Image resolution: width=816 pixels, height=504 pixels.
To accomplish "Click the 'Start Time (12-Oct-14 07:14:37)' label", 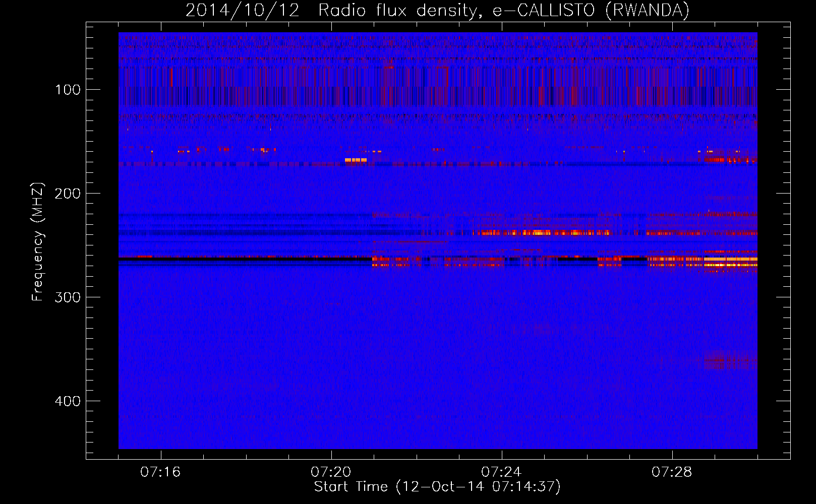I will (x=437, y=487).
